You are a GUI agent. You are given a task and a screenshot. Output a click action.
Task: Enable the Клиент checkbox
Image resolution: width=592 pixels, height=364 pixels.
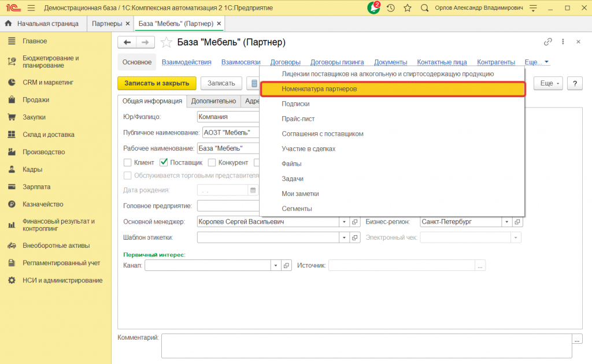point(128,163)
